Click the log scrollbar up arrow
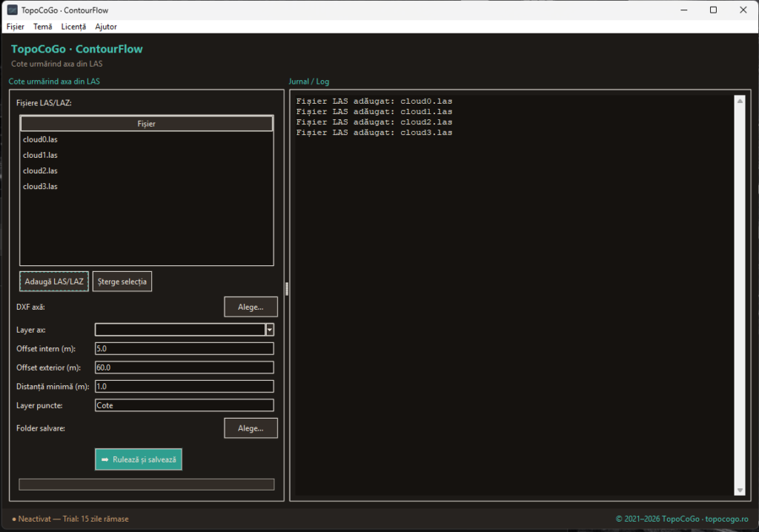Viewport: 759px width, 532px height. point(740,101)
